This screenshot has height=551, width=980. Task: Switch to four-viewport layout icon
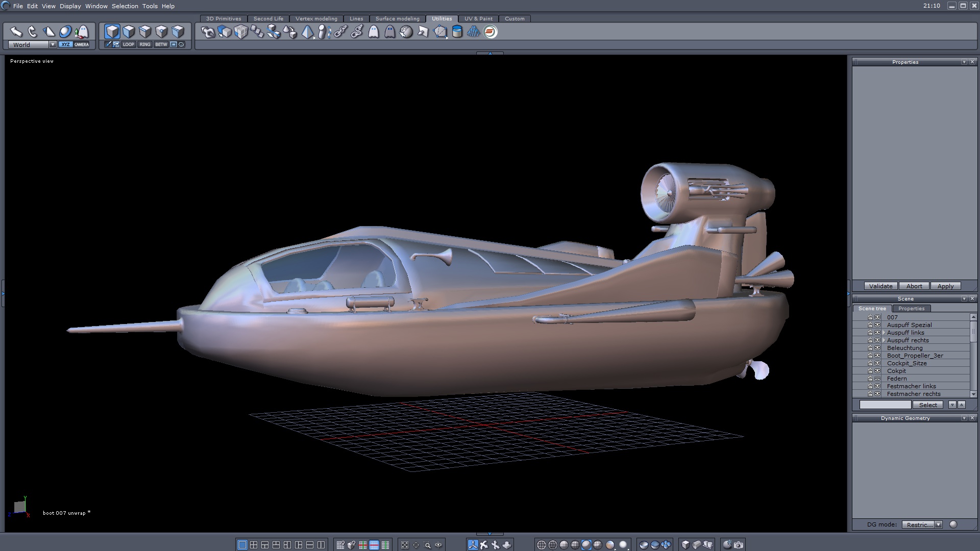tap(254, 545)
